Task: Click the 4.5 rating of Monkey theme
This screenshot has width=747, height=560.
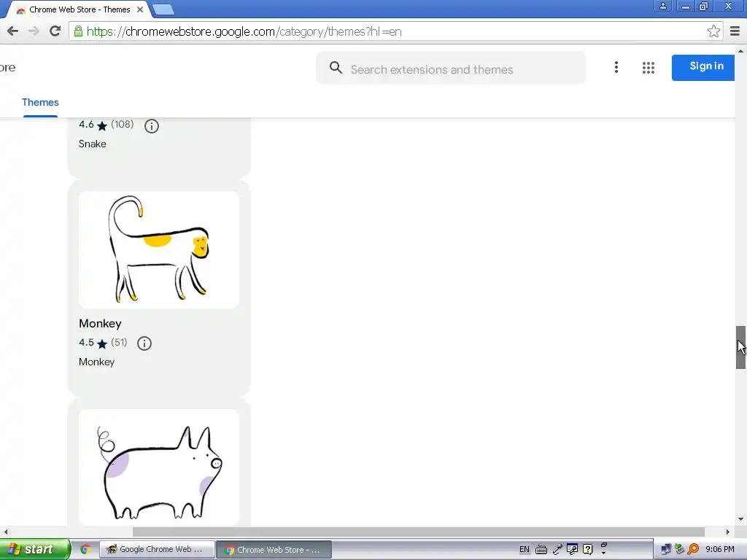Action: point(86,343)
